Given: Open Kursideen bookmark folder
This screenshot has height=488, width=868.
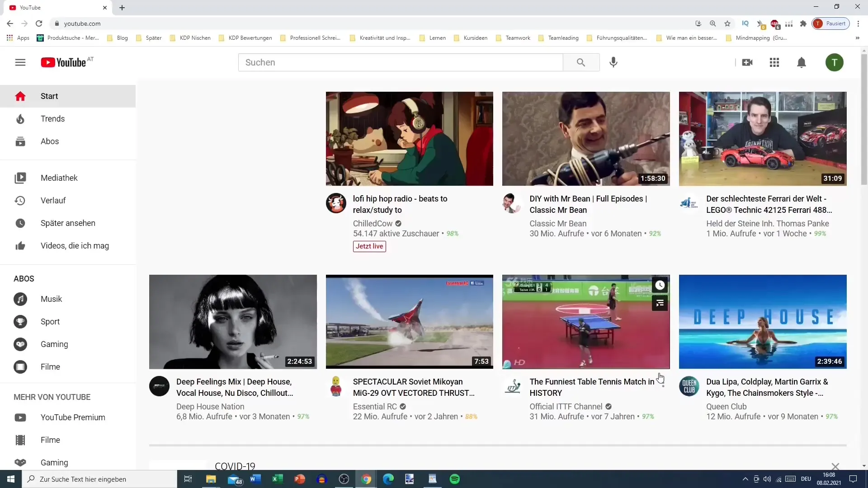Looking at the screenshot, I should [471, 38].
